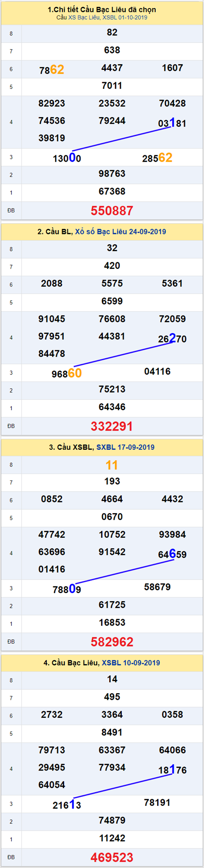
Task: Click number 4437 in first table
Action: click(x=112, y=68)
